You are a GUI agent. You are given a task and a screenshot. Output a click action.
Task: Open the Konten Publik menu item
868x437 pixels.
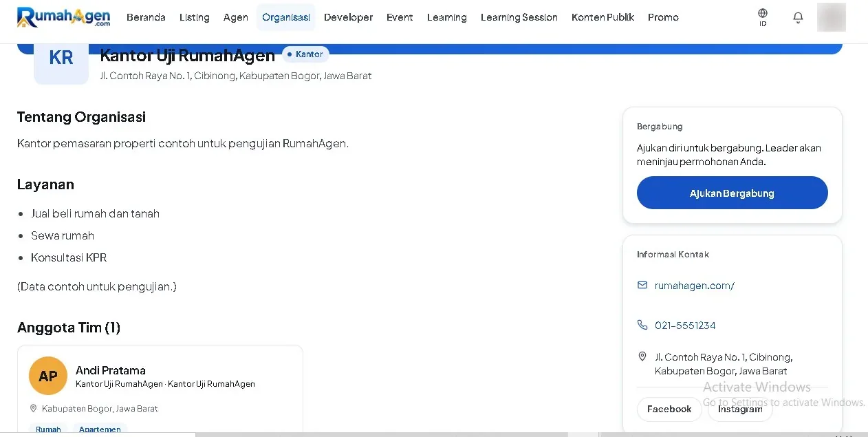[603, 17]
